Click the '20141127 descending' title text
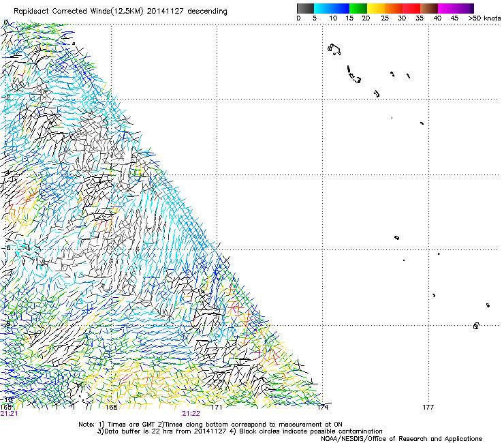The height and width of the screenshot is (443, 504). click(187, 12)
